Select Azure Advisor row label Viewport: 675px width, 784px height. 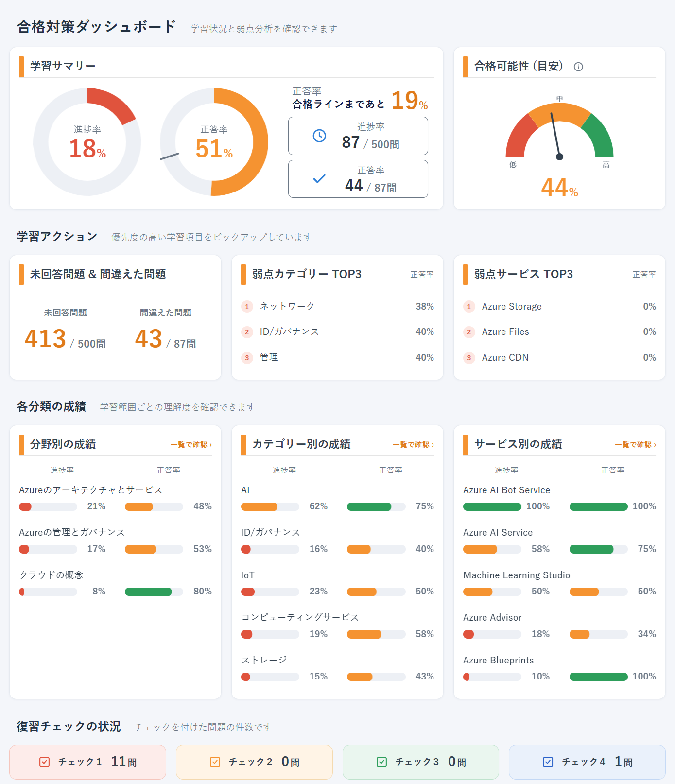[x=492, y=617]
